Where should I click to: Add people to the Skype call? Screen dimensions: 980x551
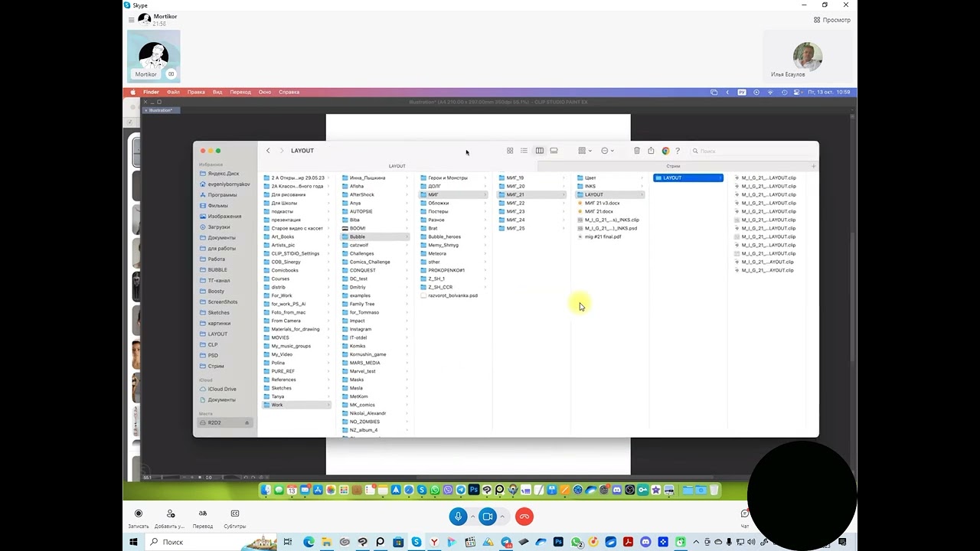(x=169, y=518)
